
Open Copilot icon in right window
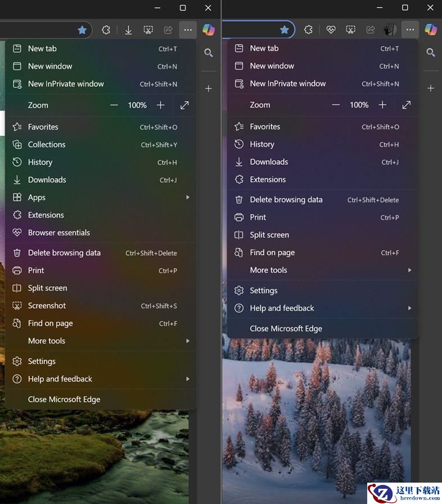coord(431,30)
